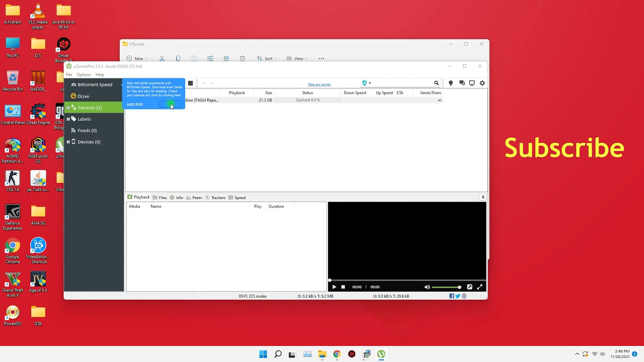The image size is (644, 362).
Task: Mute the video player speaker icon
Action: tap(427, 287)
